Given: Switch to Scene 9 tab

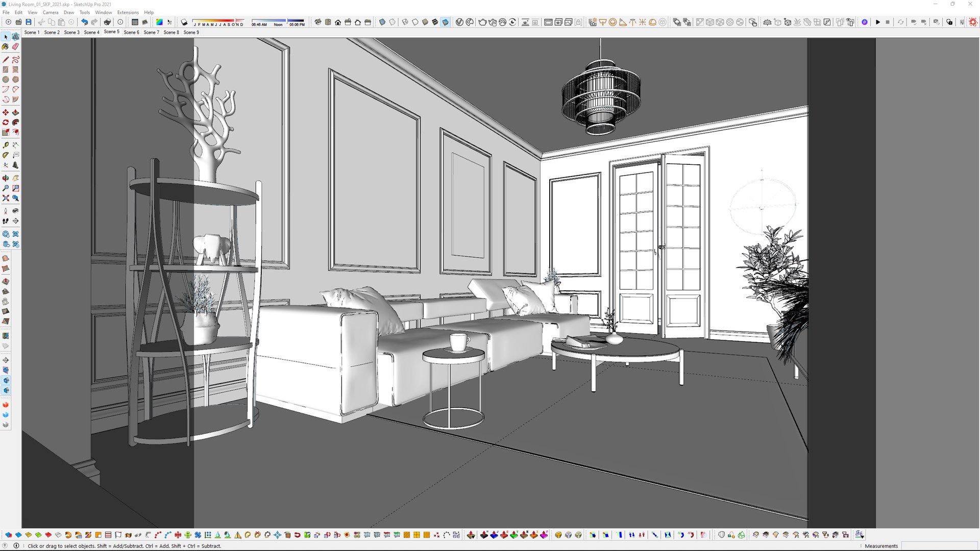Looking at the screenshot, I should coord(191,32).
